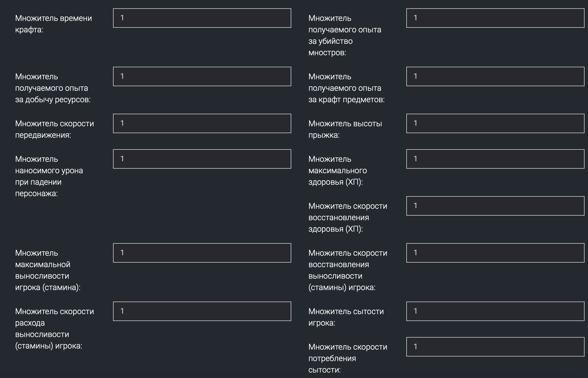The image size is (588, 378).
Task: Focus the maximum health (ХП) multiplier field
Action: [495, 159]
